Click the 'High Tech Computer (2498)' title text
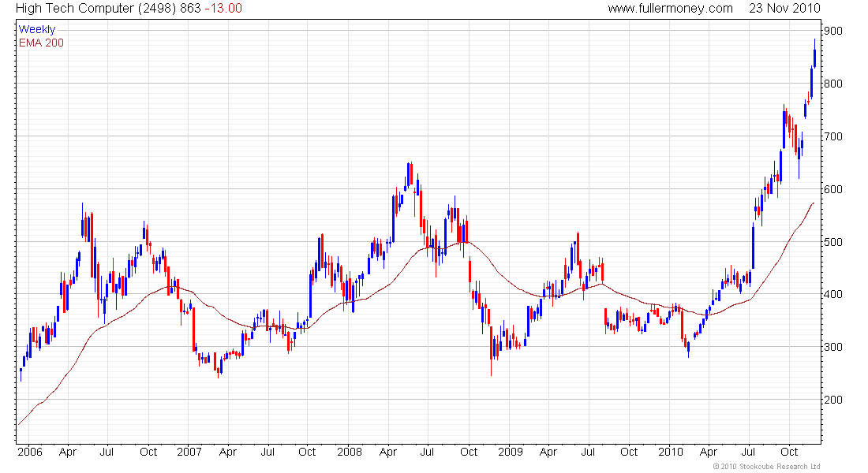 click(95, 9)
